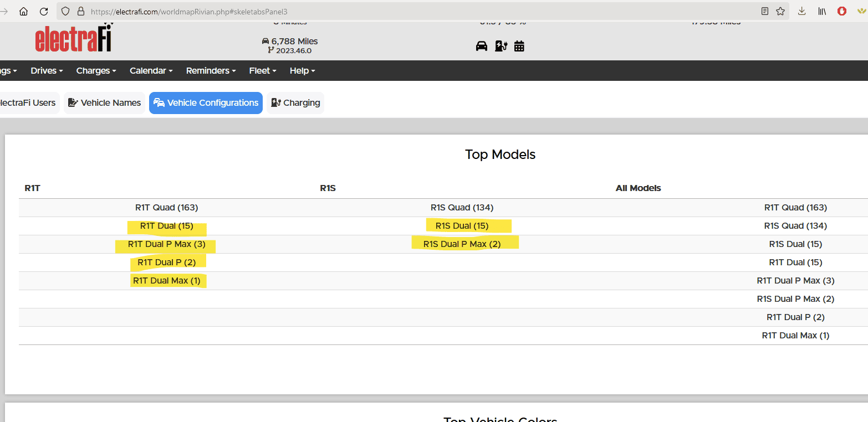Click the calendar icon in header
868x422 pixels.
tap(519, 46)
